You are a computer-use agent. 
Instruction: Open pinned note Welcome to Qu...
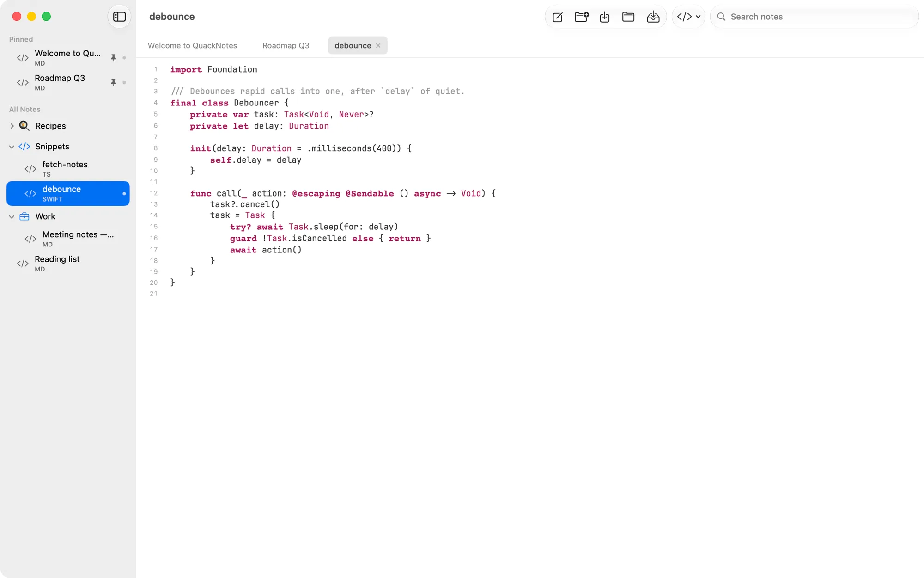67,58
